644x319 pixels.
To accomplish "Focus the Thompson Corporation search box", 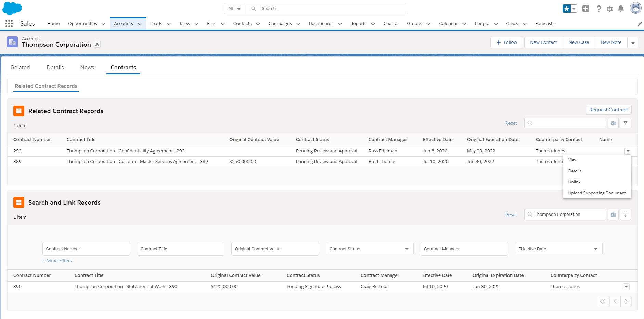I will (x=565, y=214).
